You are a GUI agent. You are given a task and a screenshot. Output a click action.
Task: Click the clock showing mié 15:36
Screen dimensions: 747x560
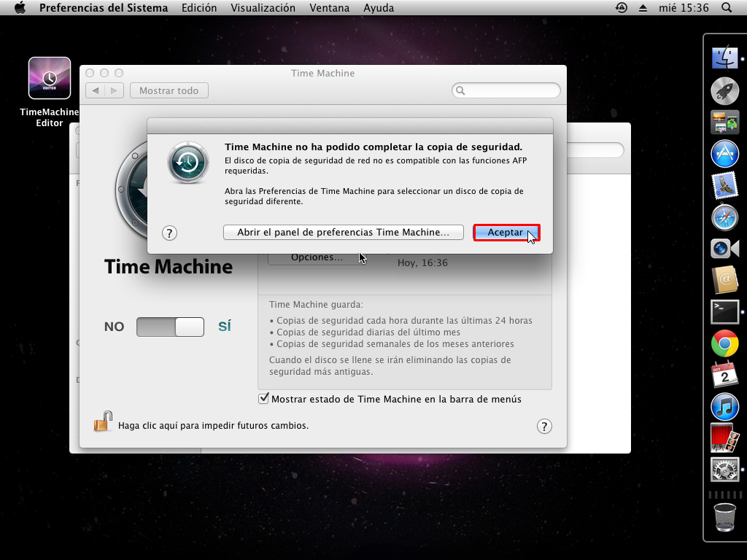coord(684,8)
